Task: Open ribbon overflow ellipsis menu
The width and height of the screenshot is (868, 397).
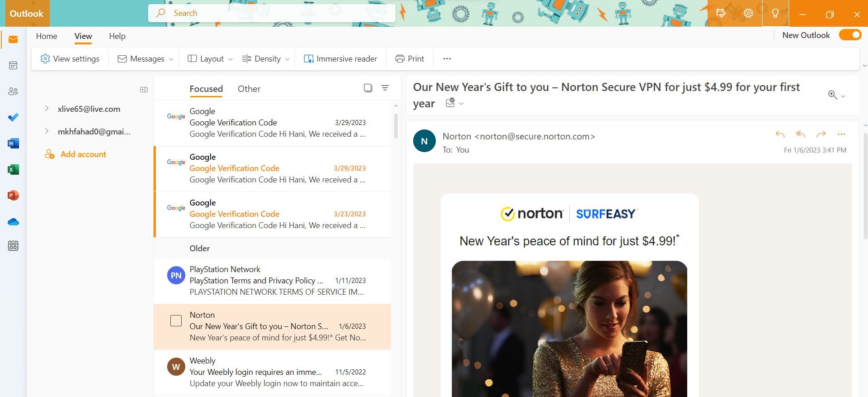Action: click(x=447, y=59)
